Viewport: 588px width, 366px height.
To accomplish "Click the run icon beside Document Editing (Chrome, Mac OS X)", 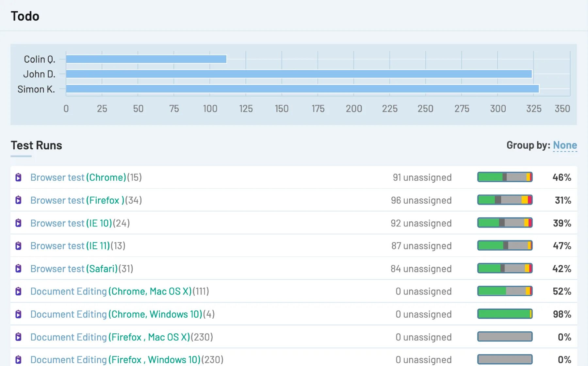I will [19, 291].
